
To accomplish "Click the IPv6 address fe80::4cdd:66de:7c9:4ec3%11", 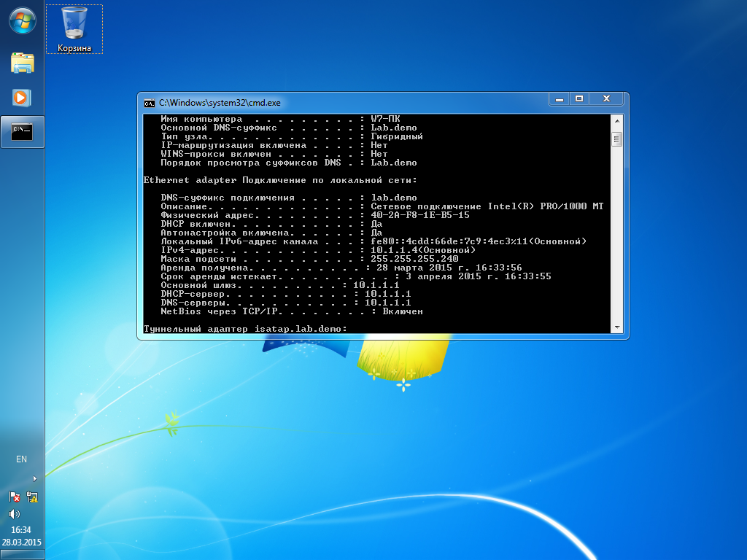I will coord(449,241).
